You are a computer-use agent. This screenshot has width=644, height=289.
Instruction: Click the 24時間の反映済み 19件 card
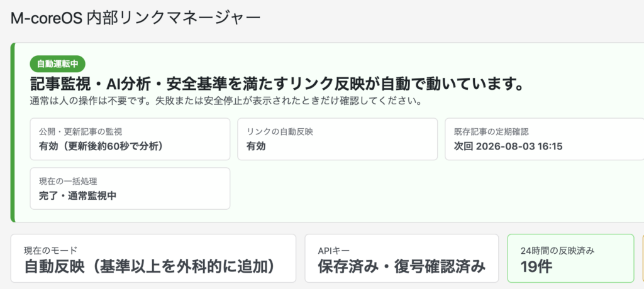point(571,258)
